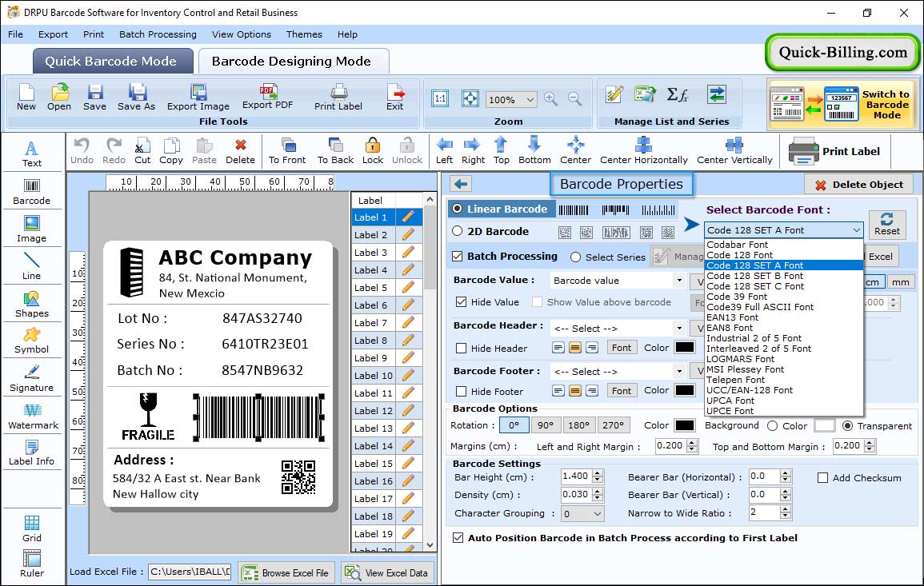Click the View Excel Data button

387,573
